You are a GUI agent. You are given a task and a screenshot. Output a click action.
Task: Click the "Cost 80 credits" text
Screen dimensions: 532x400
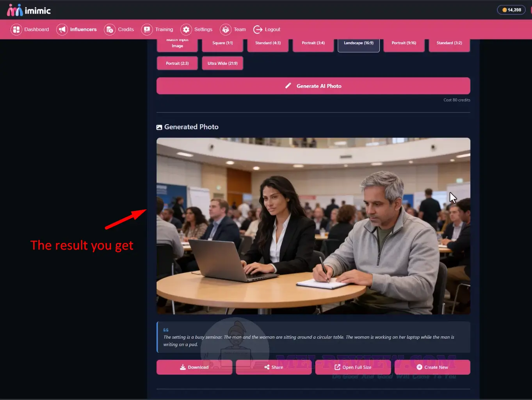point(457,100)
